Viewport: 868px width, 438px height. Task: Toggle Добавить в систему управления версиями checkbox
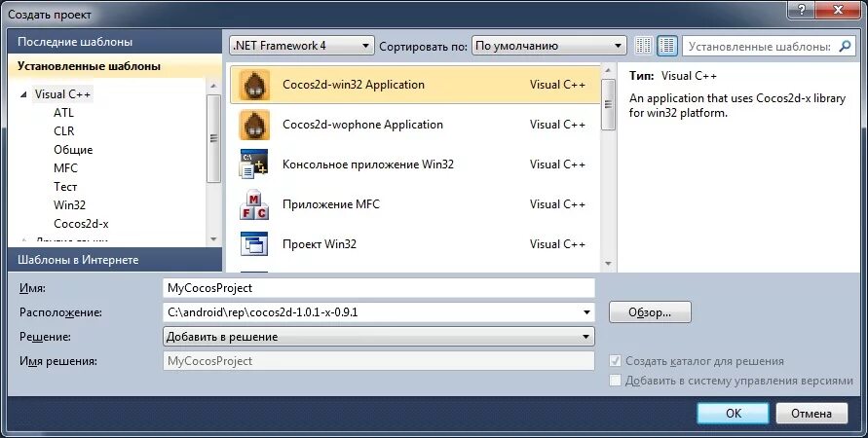point(615,381)
